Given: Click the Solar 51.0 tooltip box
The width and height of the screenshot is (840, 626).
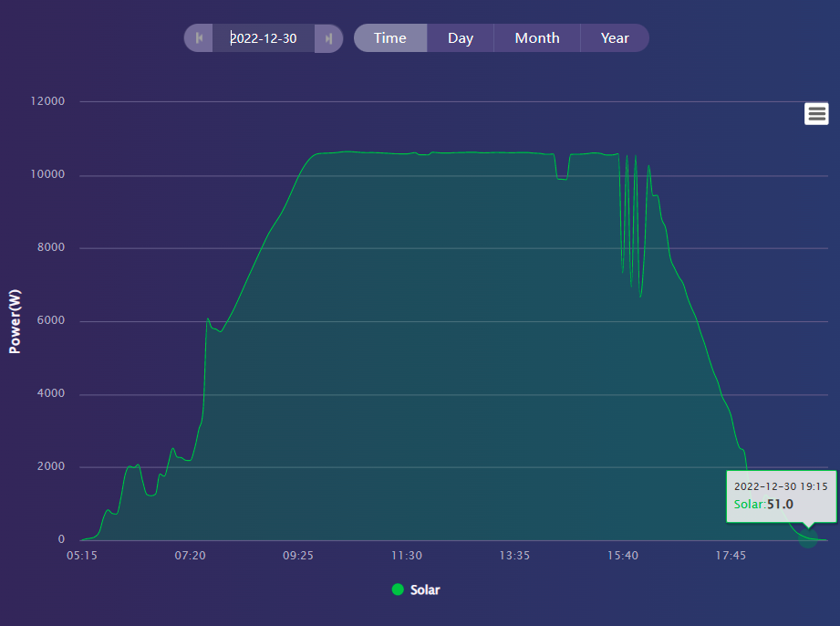Looking at the screenshot, I should (x=780, y=496).
